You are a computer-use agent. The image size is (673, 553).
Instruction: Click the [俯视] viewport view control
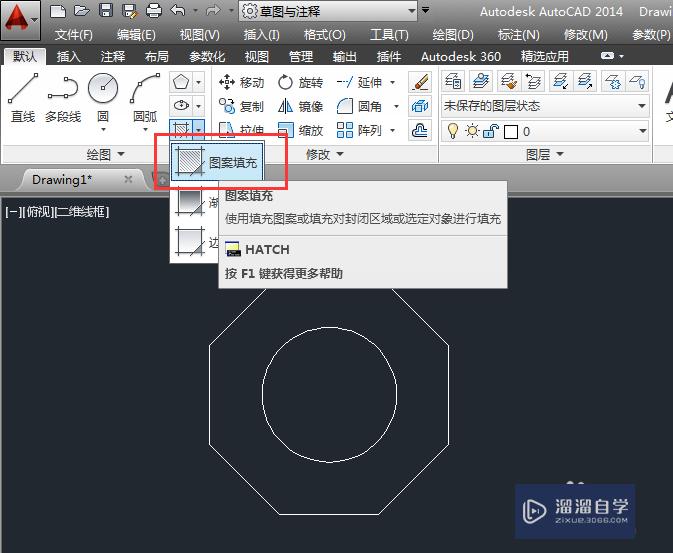coord(39,211)
